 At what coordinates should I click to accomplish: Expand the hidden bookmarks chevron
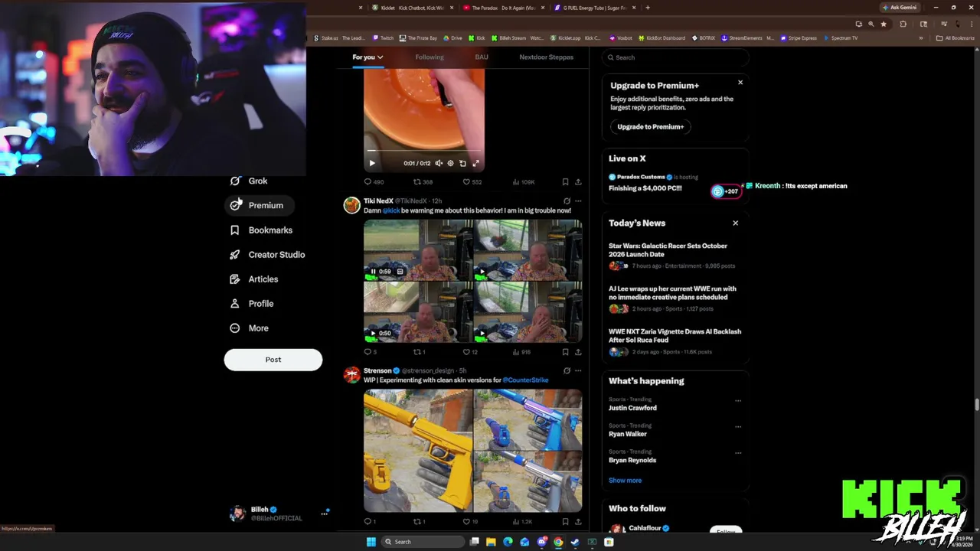coord(921,37)
